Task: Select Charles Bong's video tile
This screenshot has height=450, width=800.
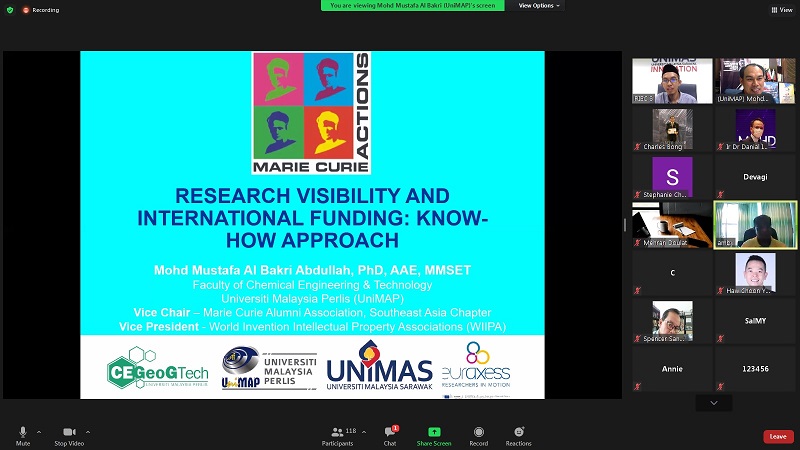Action: (672, 129)
